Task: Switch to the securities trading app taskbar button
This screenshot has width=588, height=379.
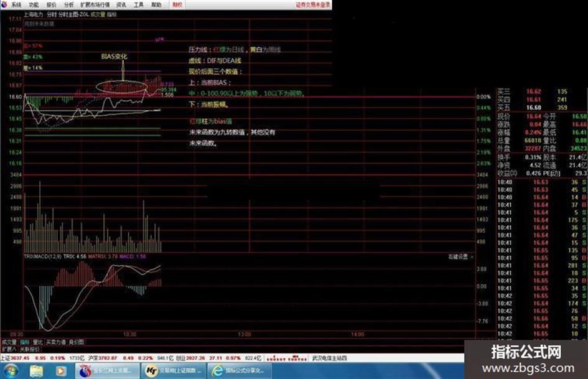Action: click(x=107, y=371)
